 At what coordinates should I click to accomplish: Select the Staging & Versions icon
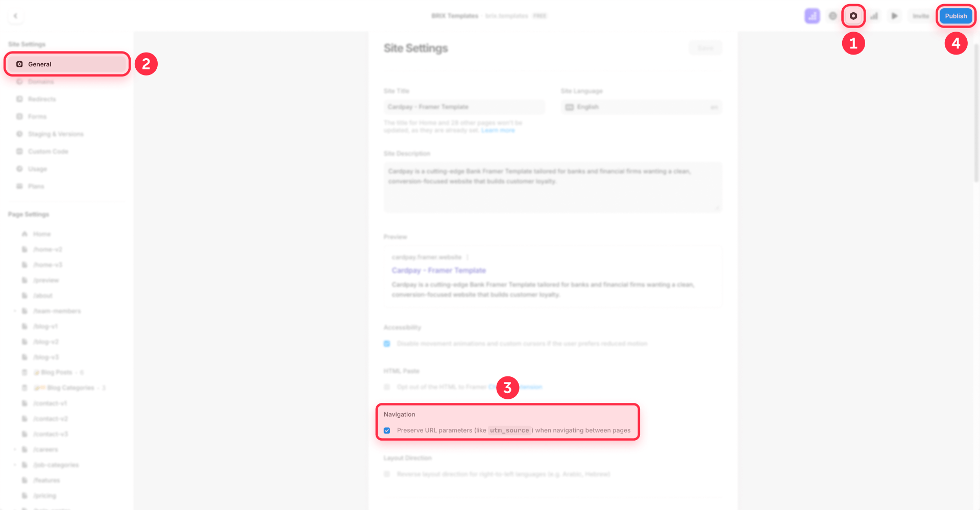pos(20,134)
